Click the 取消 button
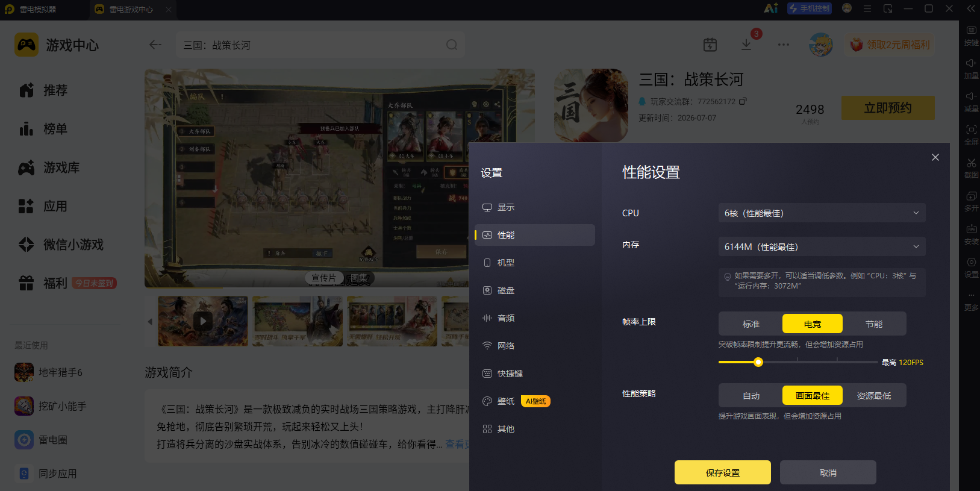 [x=828, y=473]
